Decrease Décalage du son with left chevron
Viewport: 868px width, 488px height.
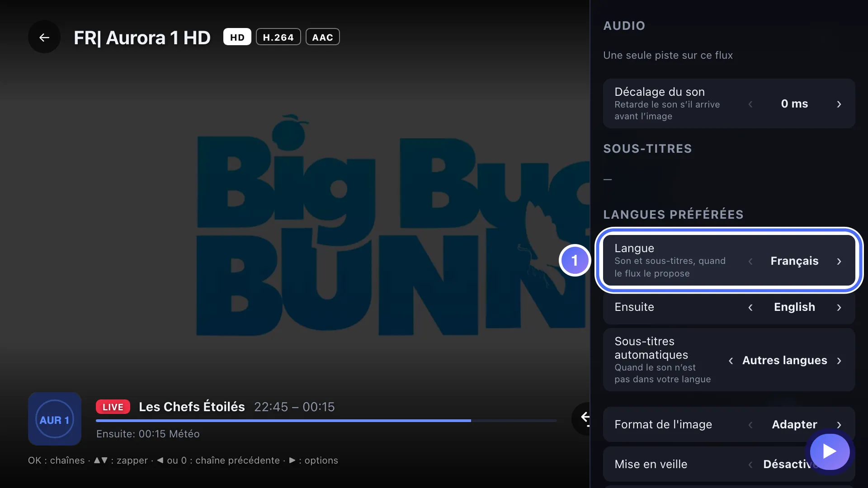coord(750,104)
